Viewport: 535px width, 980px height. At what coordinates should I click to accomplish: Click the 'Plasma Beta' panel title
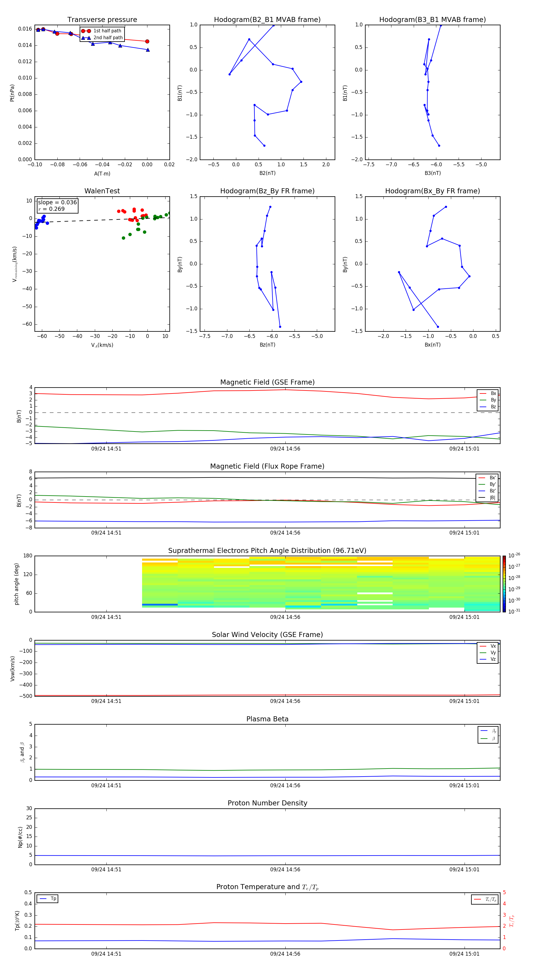tap(267, 719)
